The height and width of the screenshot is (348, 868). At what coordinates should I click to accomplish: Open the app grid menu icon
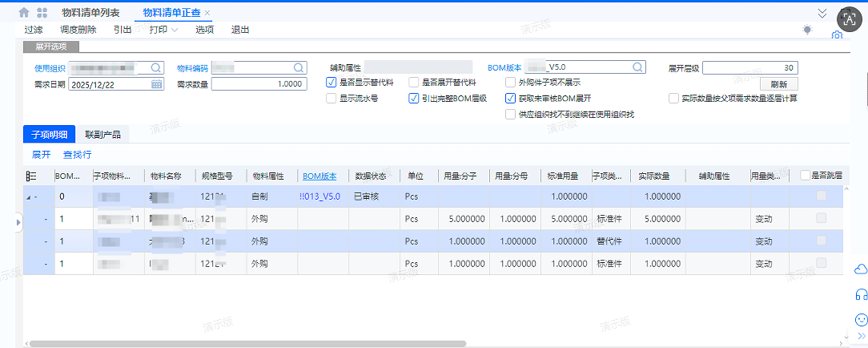click(42, 13)
